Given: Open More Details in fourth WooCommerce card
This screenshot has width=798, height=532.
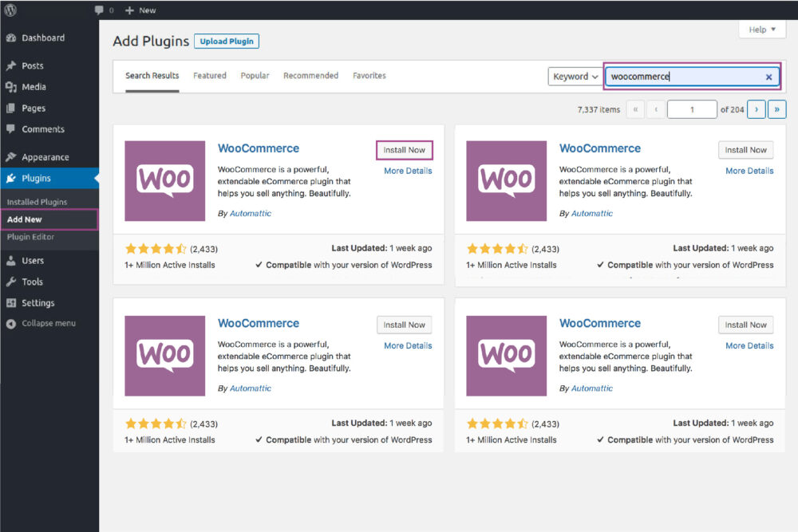Looking at the screenshot, I should (749, 346).
